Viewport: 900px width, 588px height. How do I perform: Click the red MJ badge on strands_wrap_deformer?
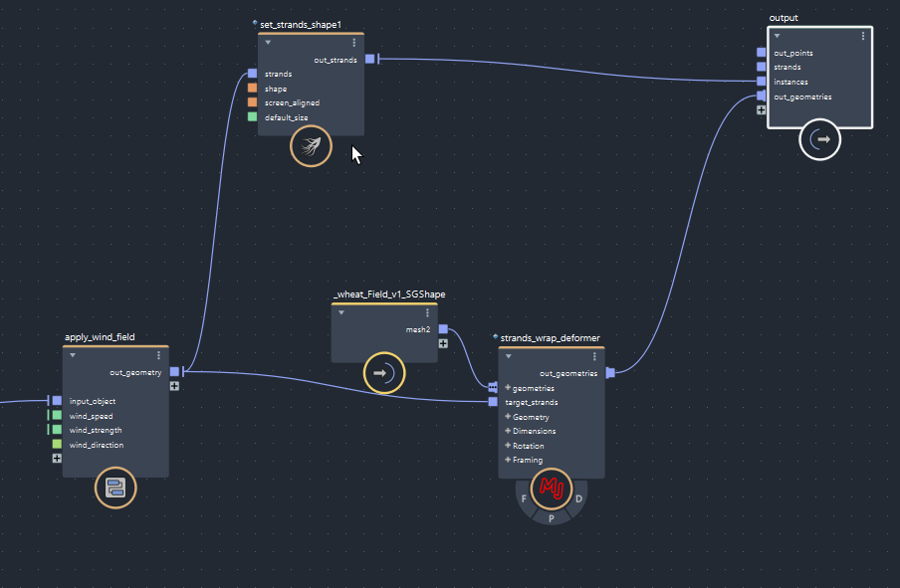click(x=551, y=489)
